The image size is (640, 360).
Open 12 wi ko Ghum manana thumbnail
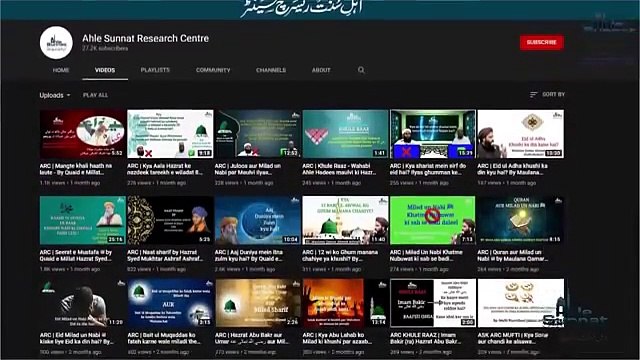[345, 220]
